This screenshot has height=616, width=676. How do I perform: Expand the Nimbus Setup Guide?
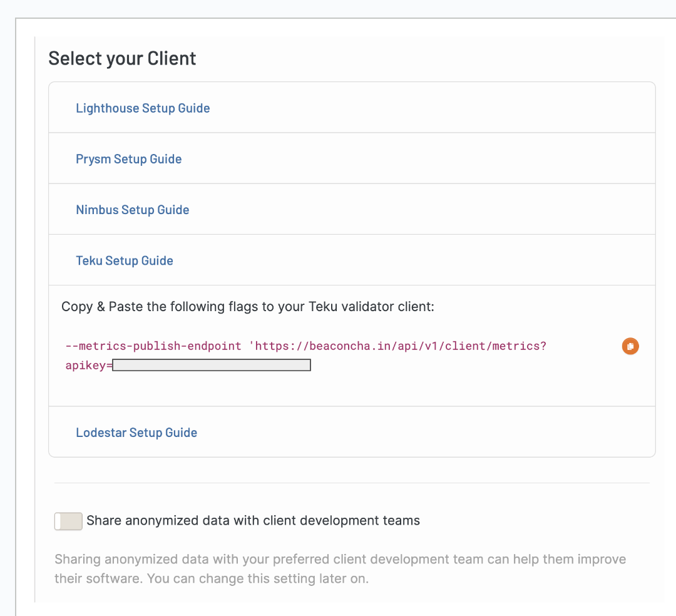[132, 210]
